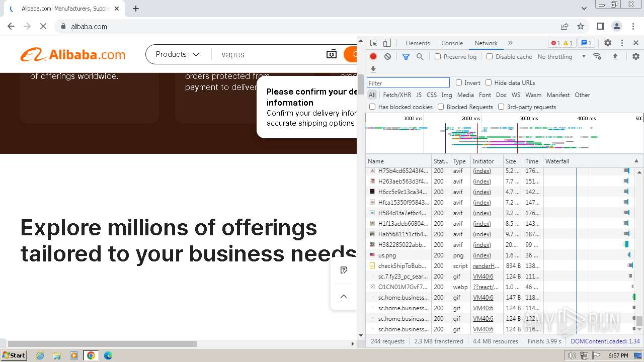Click the blue issues message badge

[586, 43]
